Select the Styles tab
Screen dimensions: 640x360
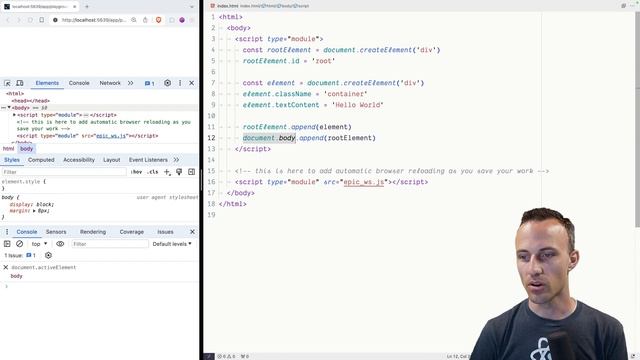pyautogui.click(x=12, y=160)
